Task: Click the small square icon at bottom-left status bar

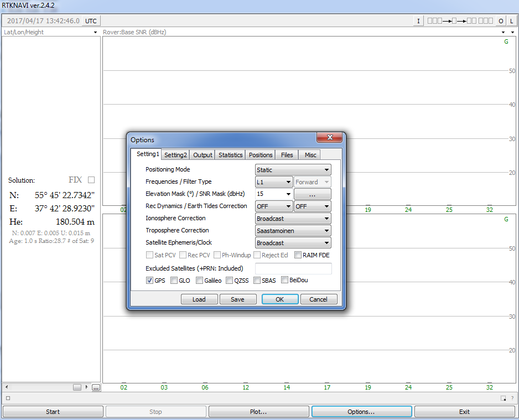Action: coord(8,398)
